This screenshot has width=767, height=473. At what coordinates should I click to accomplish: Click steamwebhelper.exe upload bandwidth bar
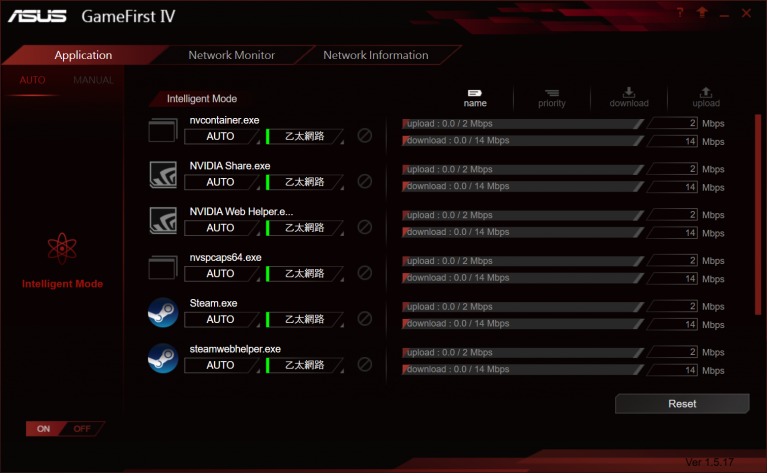pyautogui.click(x=522, y=353)
